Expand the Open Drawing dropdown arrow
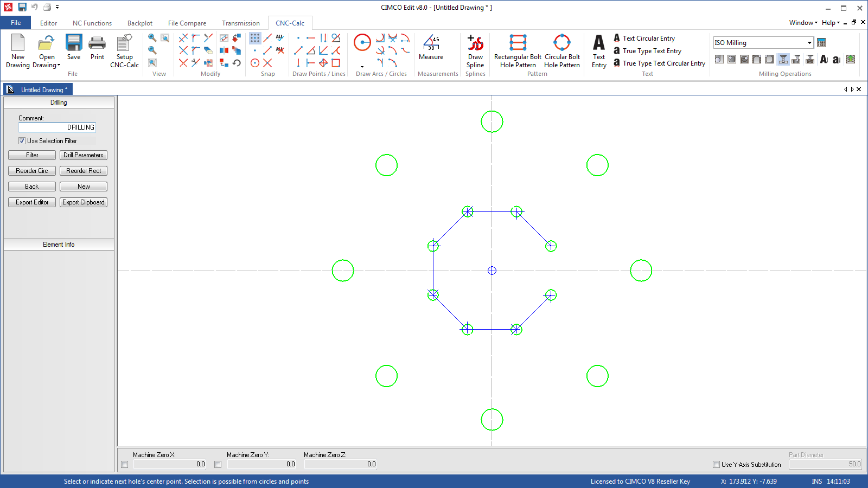868x488 pixels. 59,66
